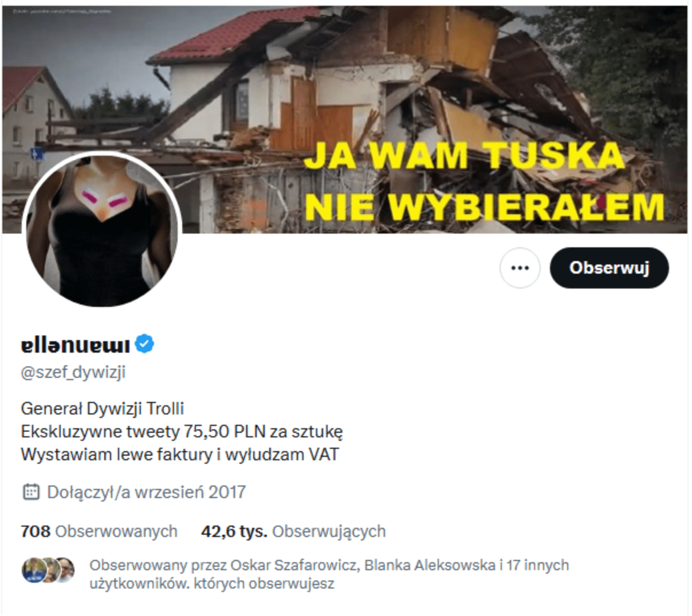The image size is (692, 616).
Task: Click the 'Dołączył/a wrzesień 2017' join date text
Action: tap(147, 492)
